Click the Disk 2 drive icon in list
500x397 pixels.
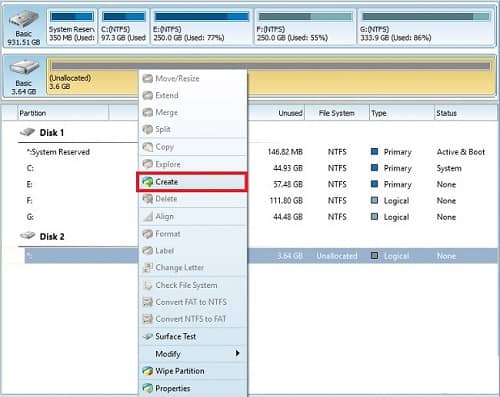27,236
